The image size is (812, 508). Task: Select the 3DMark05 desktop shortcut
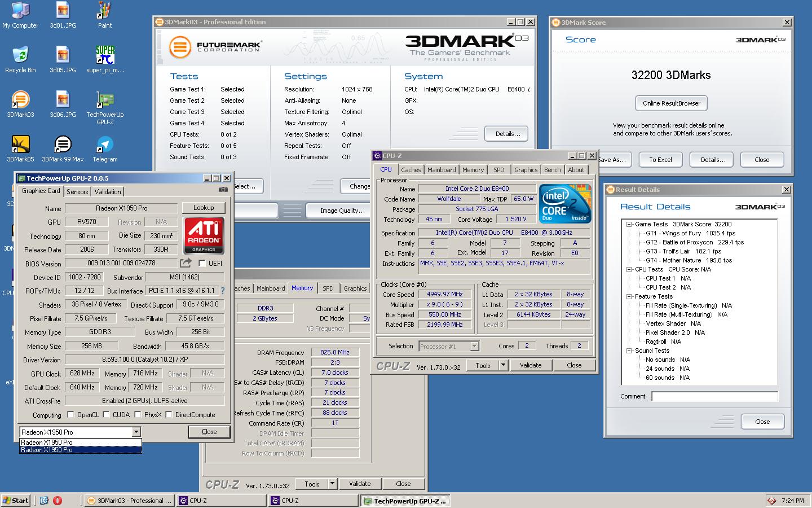click(x=20, y=149)
